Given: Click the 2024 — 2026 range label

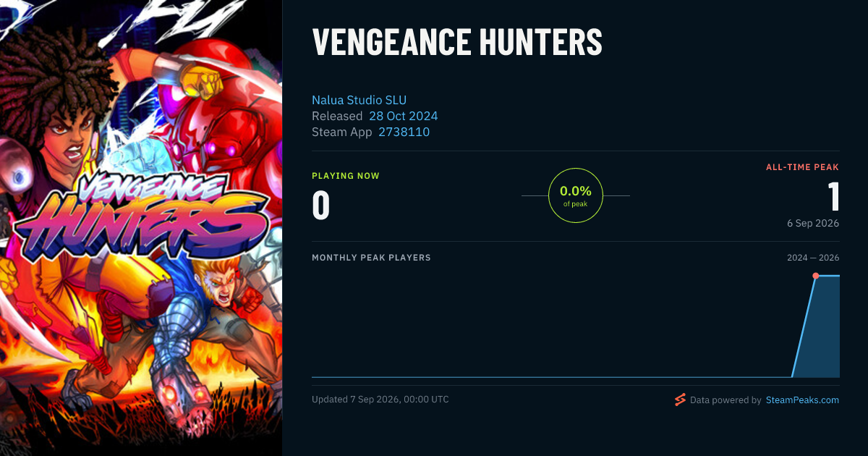Looking at the screenshot, I should (x=813, y=258).
